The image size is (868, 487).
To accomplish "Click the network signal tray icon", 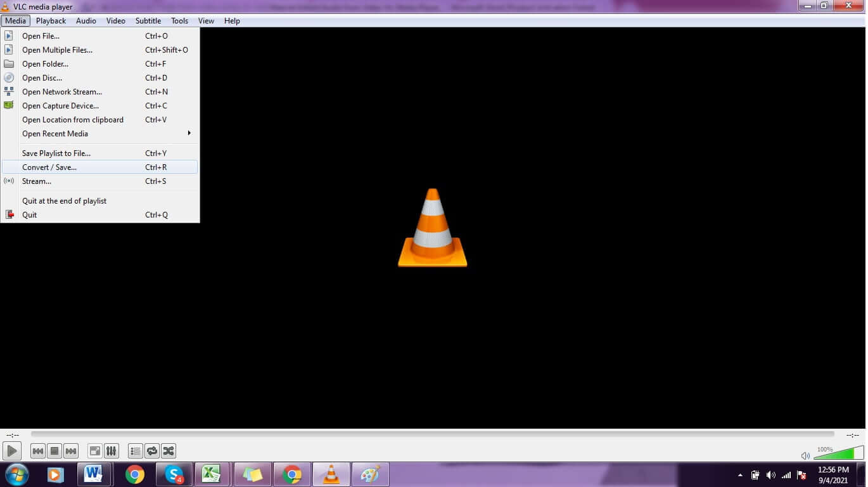I will pyautogui.click(x=786, y=475).
